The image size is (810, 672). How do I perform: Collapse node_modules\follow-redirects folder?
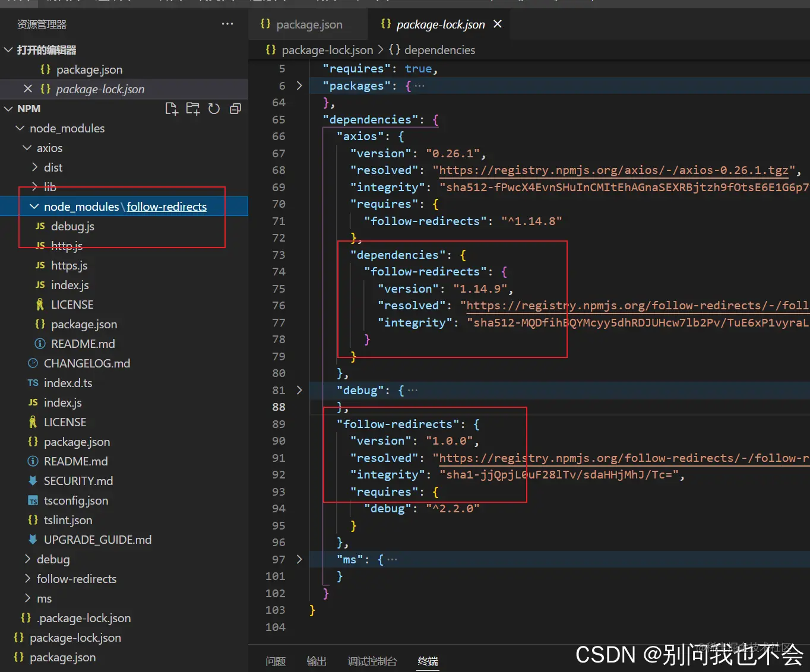tap(34, 207)
